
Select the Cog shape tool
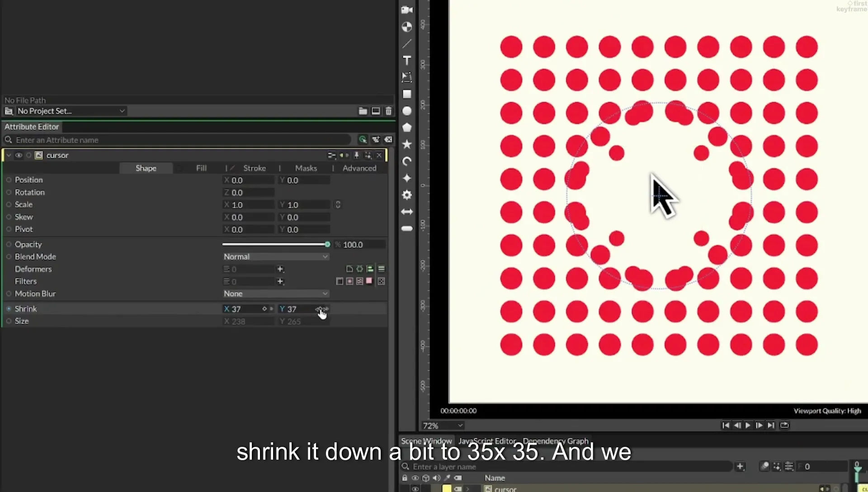407,195
